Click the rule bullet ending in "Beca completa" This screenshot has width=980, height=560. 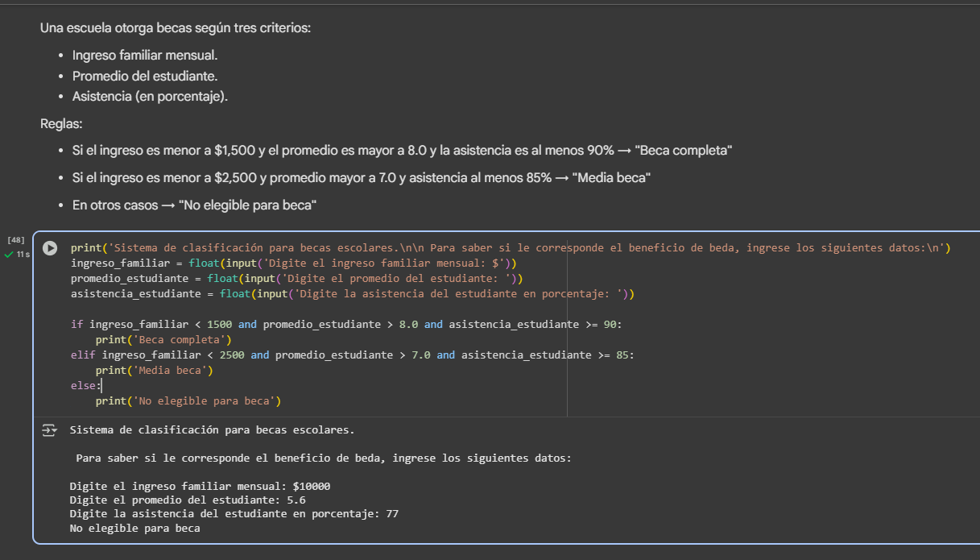(403, 151)
